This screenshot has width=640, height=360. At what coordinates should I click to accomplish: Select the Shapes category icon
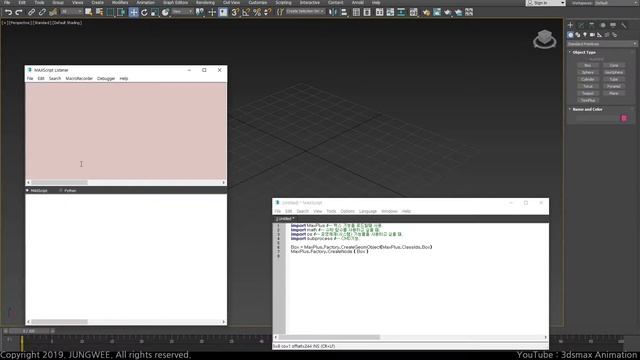click(x=578, y=35)
